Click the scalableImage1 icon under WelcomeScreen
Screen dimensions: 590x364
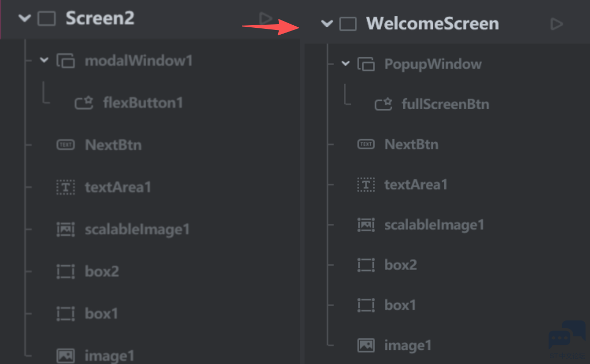point(366,225)
